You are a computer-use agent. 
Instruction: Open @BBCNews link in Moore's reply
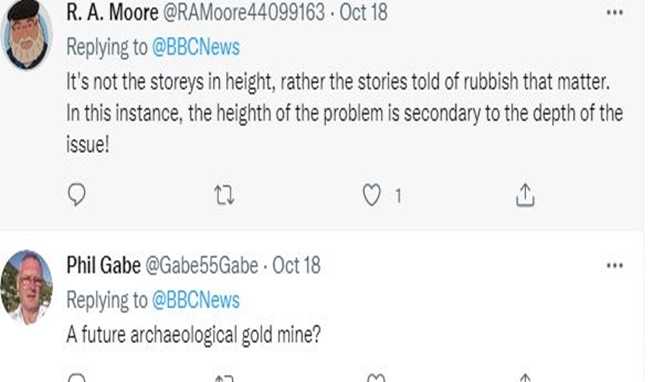pyautogui.click(x=196, y=47)
